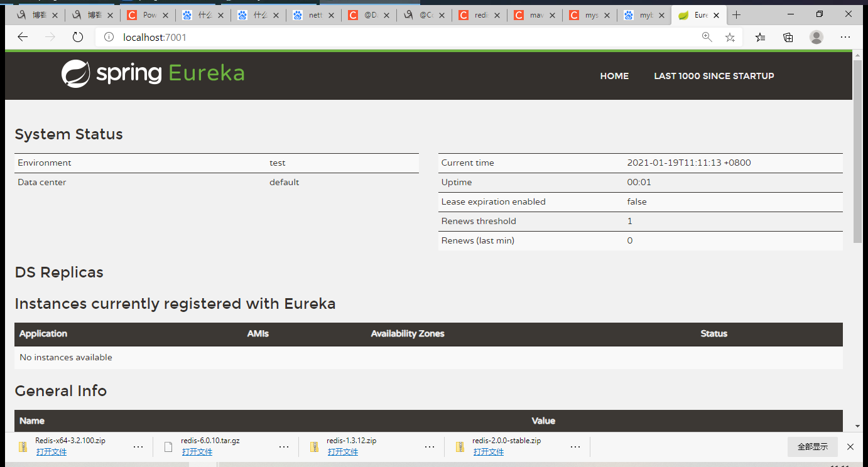Open file link for redis-1.3.12.zip
Screen dimensions: 868x467
(x=343, y=452)
